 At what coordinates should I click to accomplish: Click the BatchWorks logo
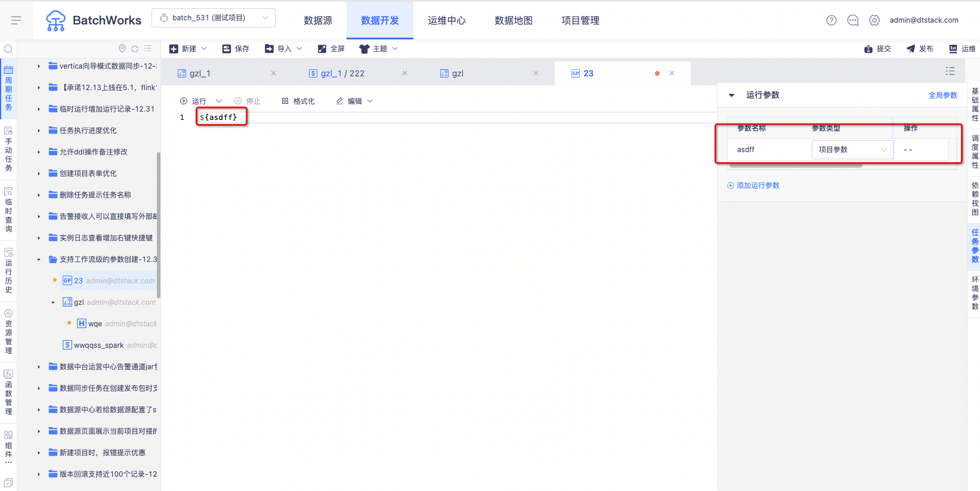tap(94, 20)
